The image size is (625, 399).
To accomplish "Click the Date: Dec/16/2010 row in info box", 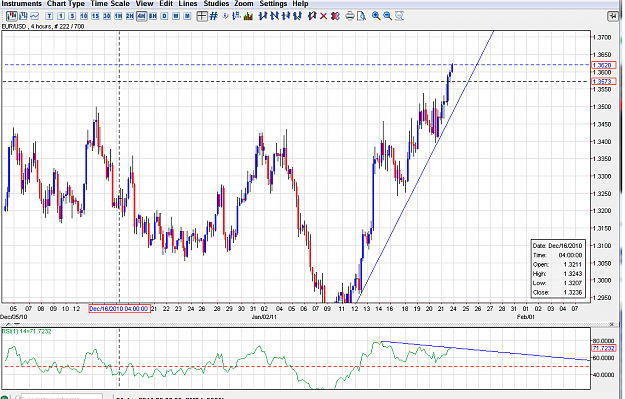I will coord(557,246).
